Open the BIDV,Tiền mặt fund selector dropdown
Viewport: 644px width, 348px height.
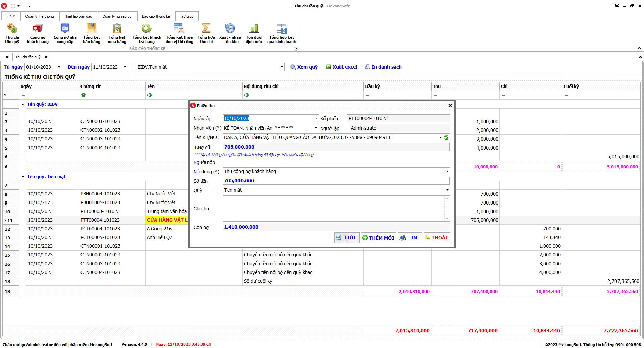click(281, 67)
